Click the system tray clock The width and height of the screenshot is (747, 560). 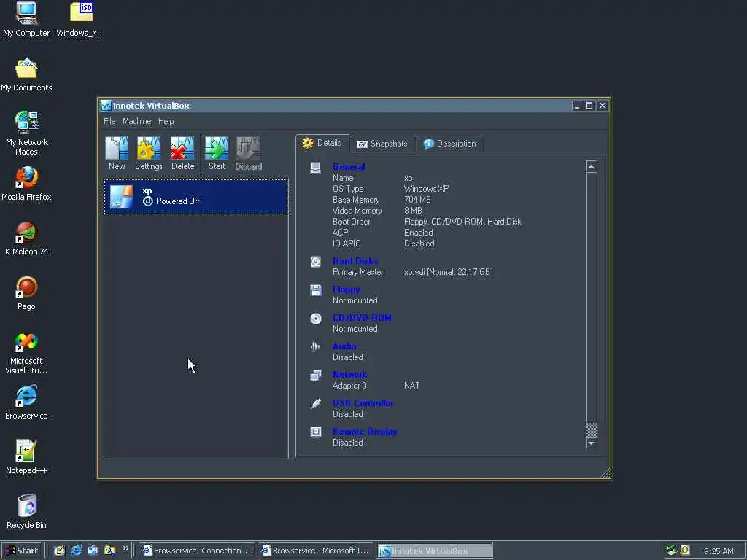pos(719,551)
